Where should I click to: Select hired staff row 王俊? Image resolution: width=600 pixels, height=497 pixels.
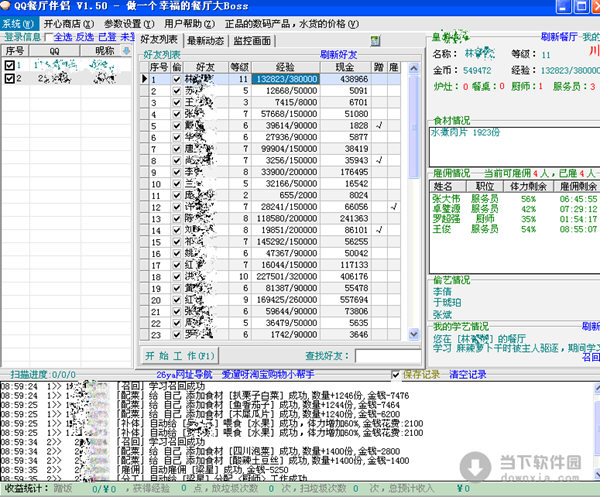pyautogui.click(x=515, y=229)
